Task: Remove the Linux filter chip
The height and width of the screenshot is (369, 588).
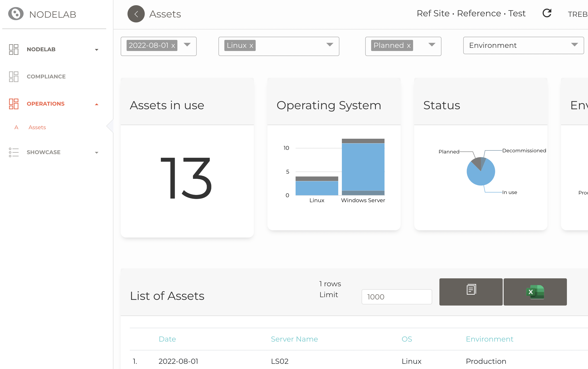Action: point(251,46)
